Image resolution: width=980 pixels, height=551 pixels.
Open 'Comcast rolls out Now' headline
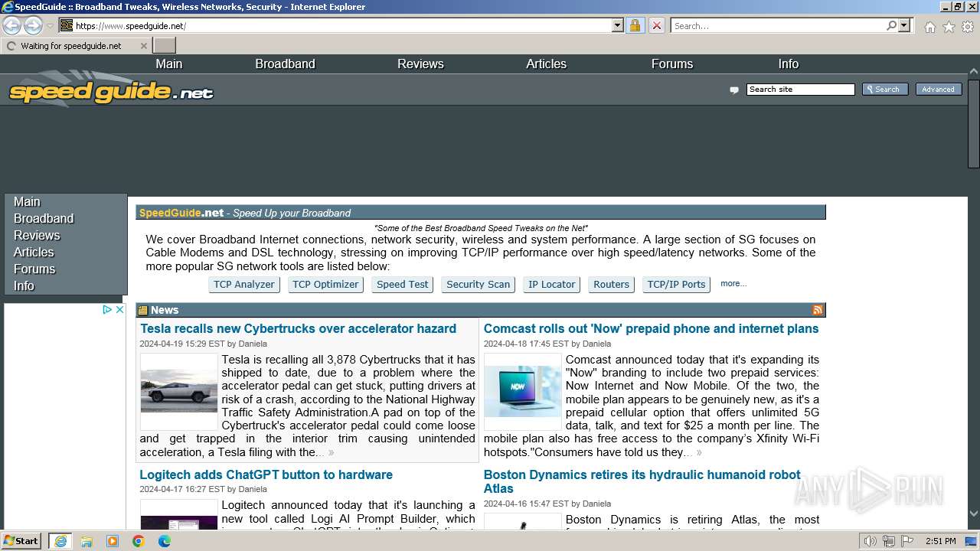(x=651, y=329)
